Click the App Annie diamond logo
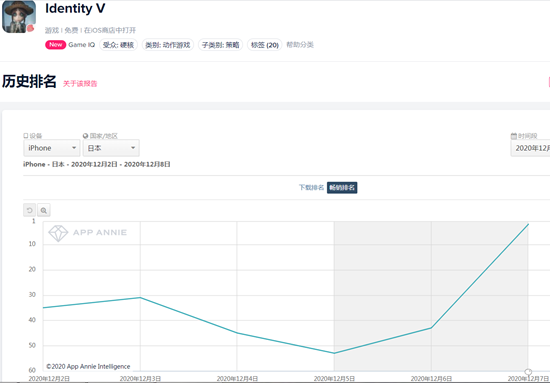The image size is (550, 383). pyautogui.click(x=58, y=233)
